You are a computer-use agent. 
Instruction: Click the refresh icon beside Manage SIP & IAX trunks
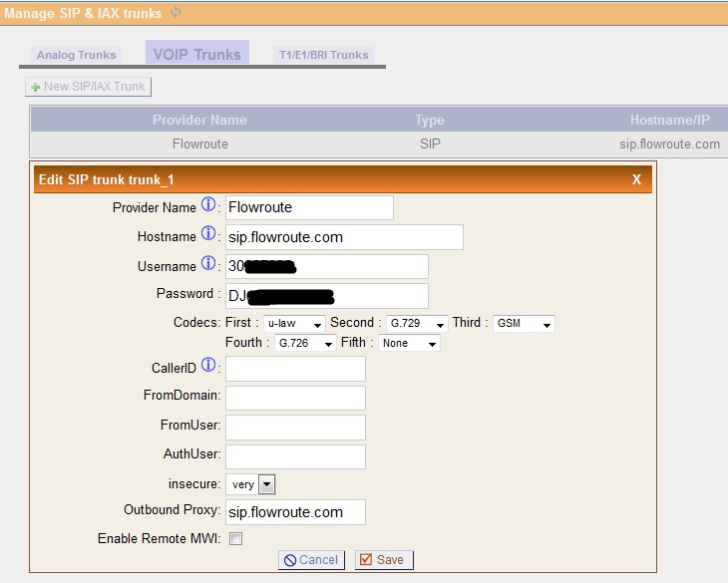pos(176,13)
